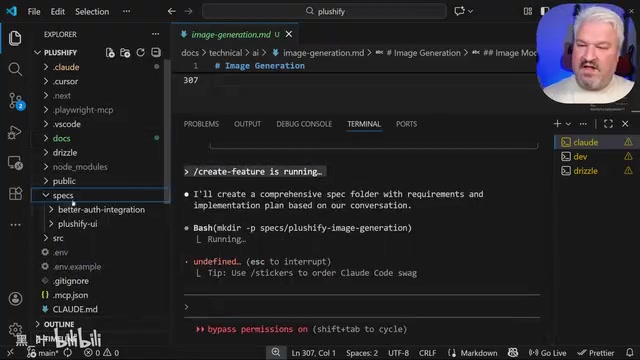
Task: Start Go Live server from status bar
Action: 547,353
